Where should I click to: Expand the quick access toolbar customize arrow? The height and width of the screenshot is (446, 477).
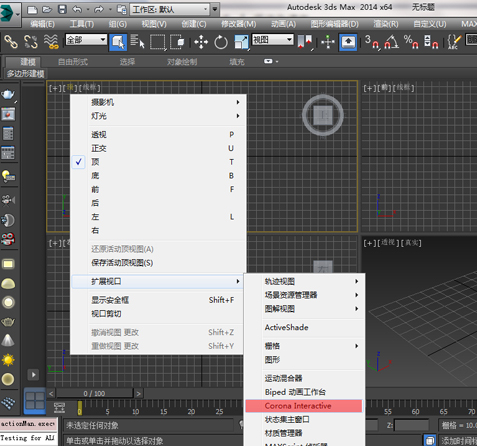coord(215,9)
